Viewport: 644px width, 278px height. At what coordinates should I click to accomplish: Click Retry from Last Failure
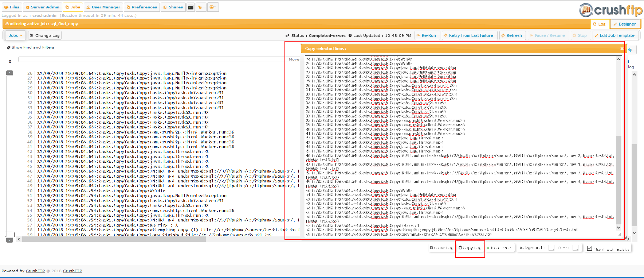470,35
